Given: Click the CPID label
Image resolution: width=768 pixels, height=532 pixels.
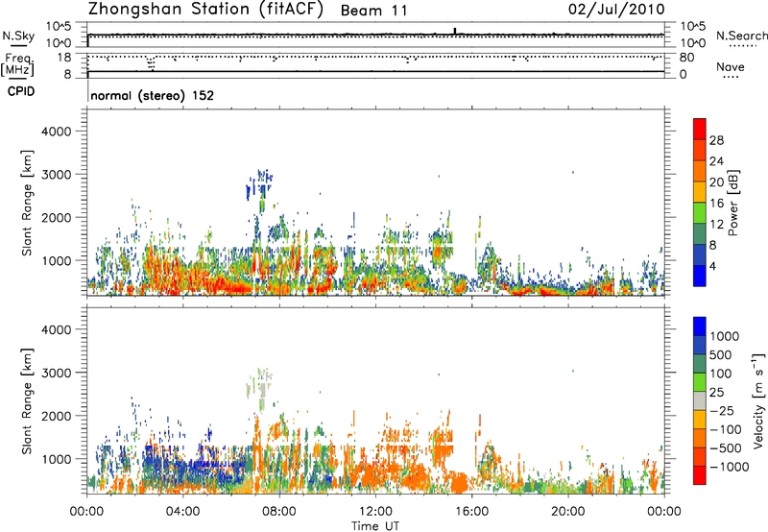Looking at the screenshot, I should [21, 91].
